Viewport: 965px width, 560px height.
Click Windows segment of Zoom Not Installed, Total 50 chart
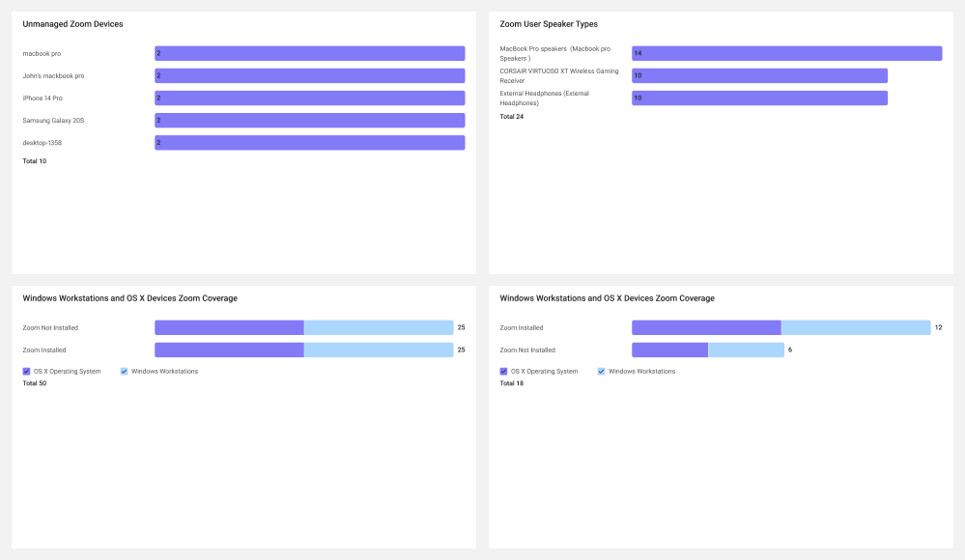(x=379, y=327)
